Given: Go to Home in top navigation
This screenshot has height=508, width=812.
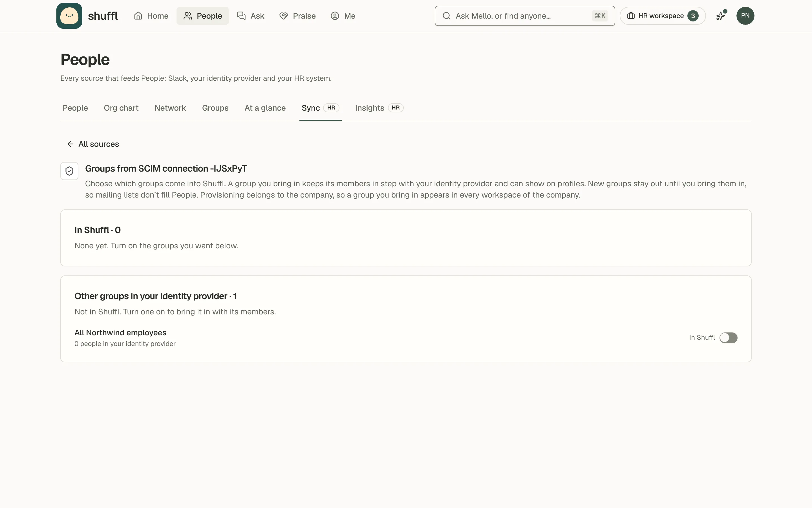Looking at the screenshot, I should [151, 16].
